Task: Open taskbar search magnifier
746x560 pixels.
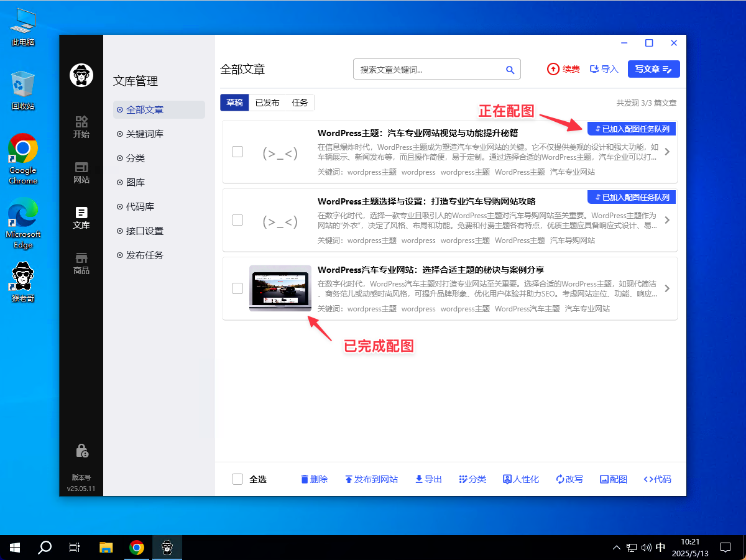Action: 45,548
